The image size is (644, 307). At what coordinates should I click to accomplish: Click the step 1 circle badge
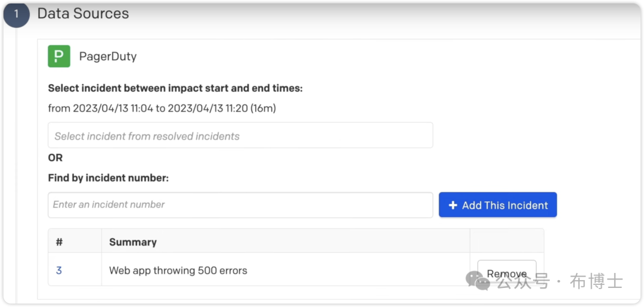coord(16,14)
